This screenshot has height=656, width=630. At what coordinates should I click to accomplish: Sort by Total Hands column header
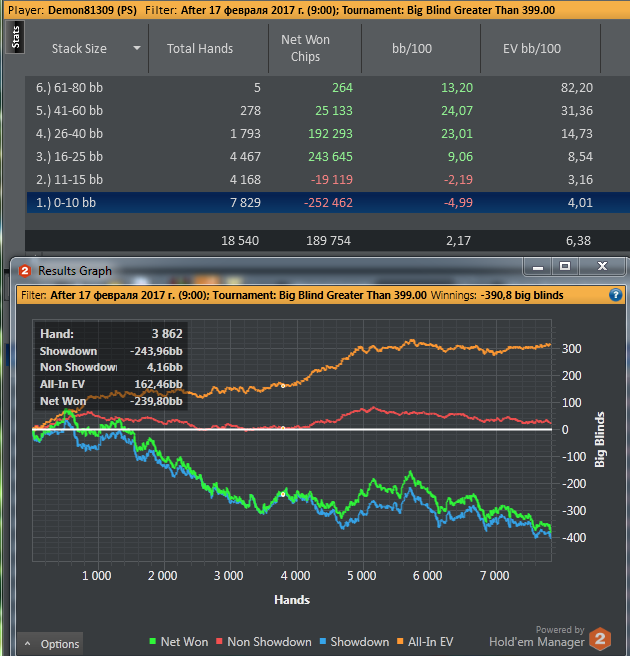point(200,49)
